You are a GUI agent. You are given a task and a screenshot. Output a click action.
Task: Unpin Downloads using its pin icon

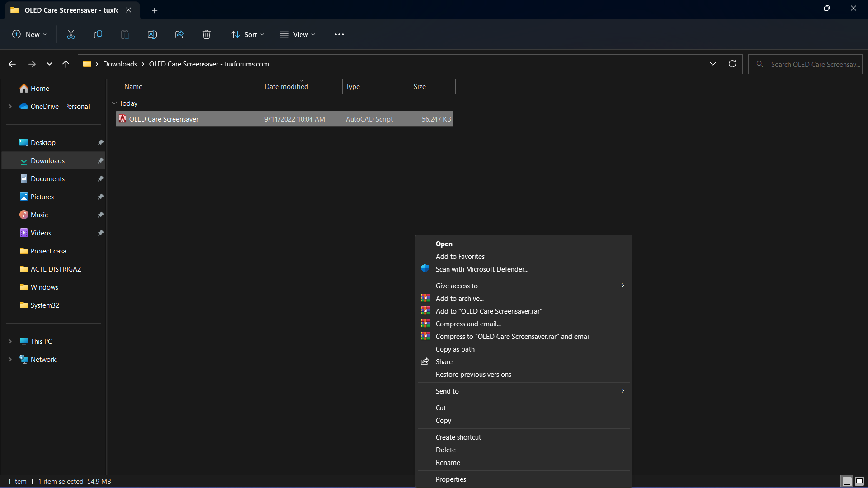[101, 160]
